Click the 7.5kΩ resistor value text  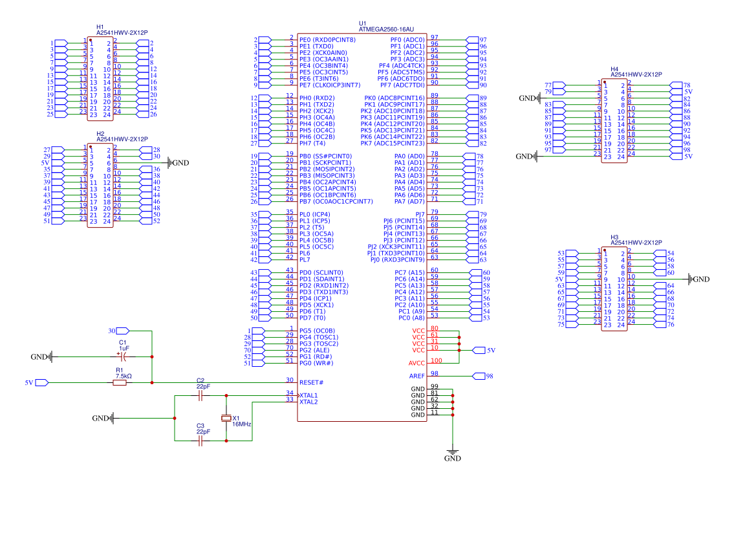(x=124, y=377)
